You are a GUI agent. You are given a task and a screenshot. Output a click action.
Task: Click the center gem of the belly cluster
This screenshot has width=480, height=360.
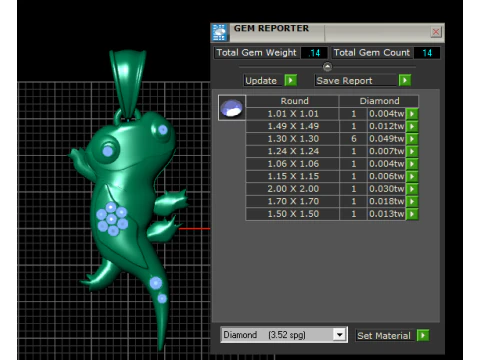(x=112, y=219)
